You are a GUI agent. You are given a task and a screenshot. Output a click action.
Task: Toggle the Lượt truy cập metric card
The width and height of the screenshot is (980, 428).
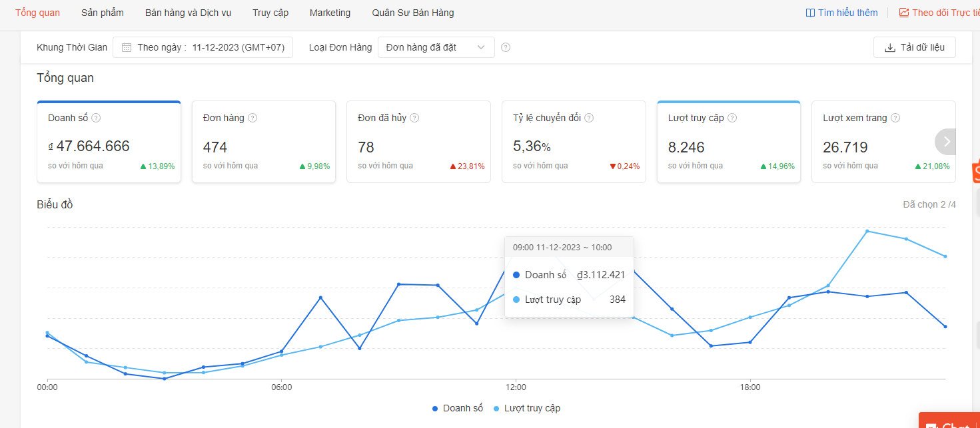pyautogui.click(x=728, y=142)
